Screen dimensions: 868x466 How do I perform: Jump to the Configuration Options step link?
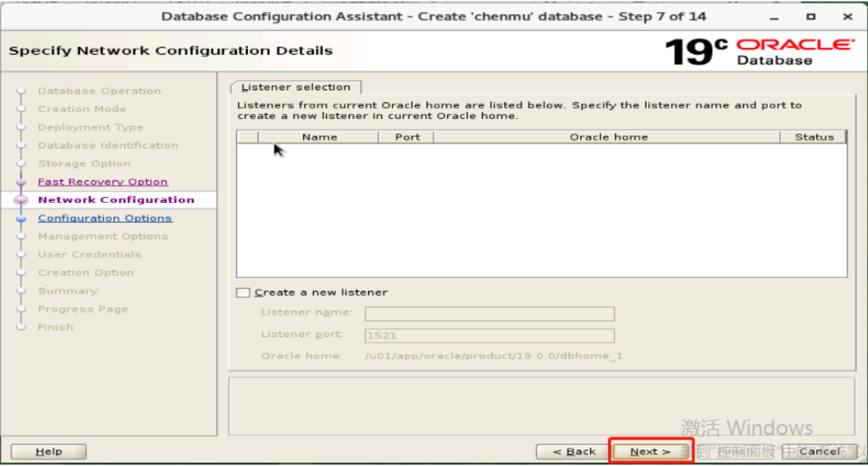pos(105,218)
